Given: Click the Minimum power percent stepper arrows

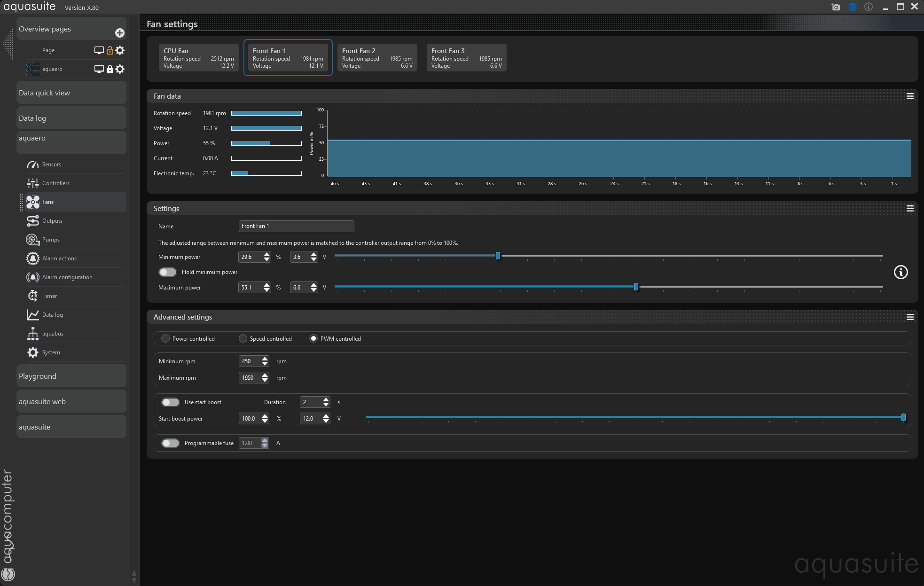Looking at the screenshot, I should coord(267,257).
